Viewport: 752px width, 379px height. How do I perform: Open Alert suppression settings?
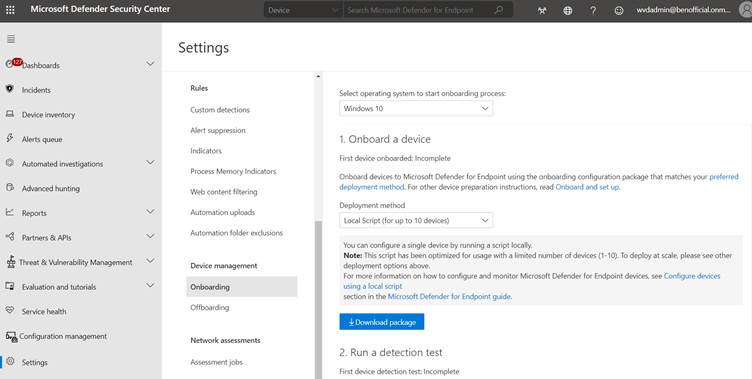pos(218,130)
